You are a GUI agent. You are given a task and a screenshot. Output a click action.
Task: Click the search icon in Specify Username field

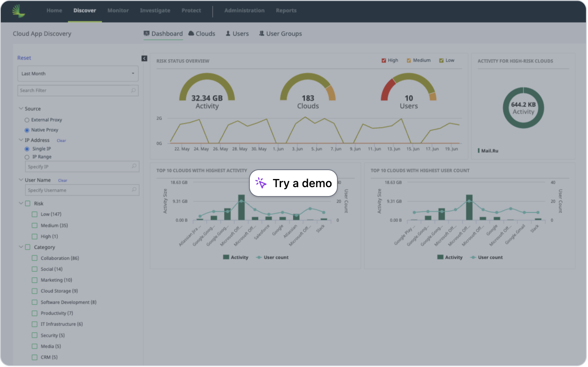click(134, 190)
